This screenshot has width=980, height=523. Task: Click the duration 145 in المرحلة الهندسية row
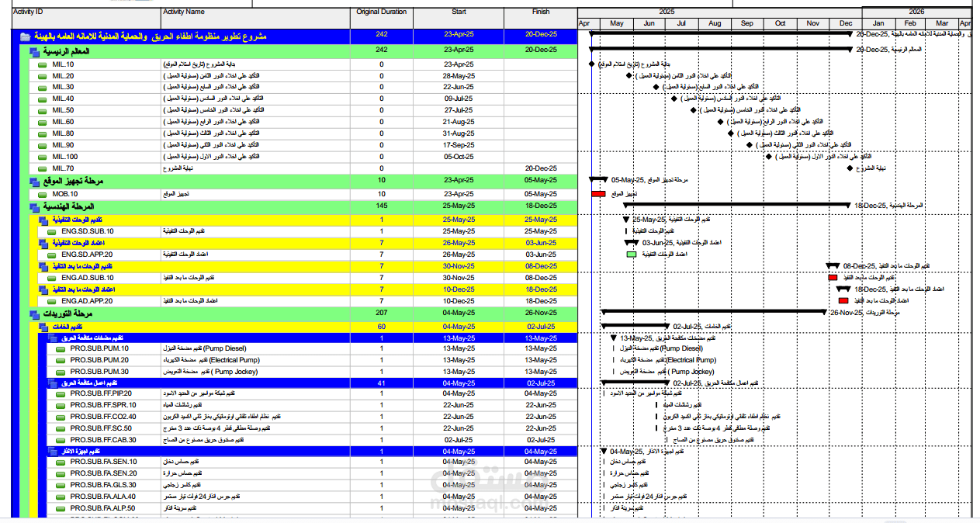(381, 206)
